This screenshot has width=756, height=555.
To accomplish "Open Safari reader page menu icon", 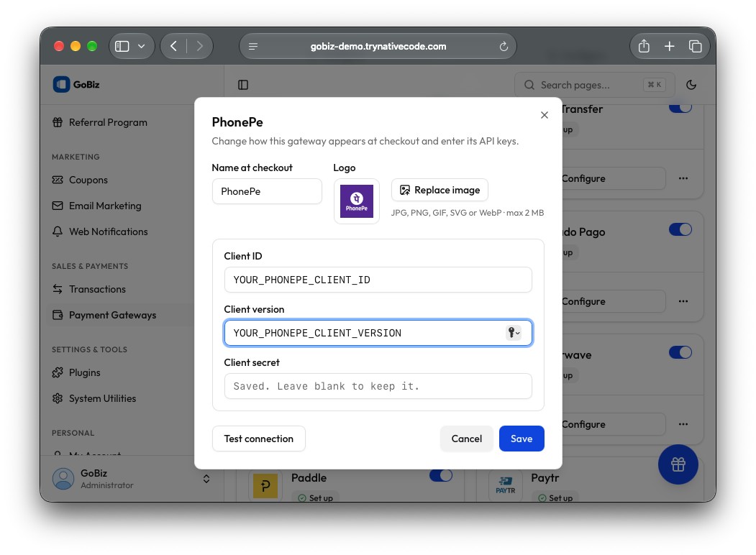I will pyautogui.click(x=253, y=46).
